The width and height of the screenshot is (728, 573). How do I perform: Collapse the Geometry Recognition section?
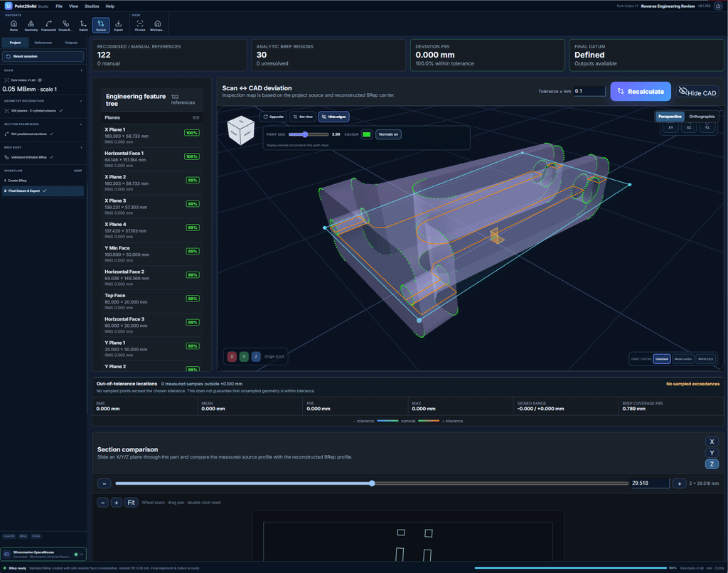[43, 101]
